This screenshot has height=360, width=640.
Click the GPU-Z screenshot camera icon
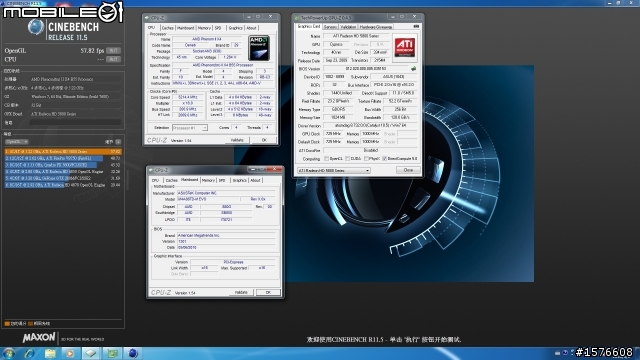416,26
